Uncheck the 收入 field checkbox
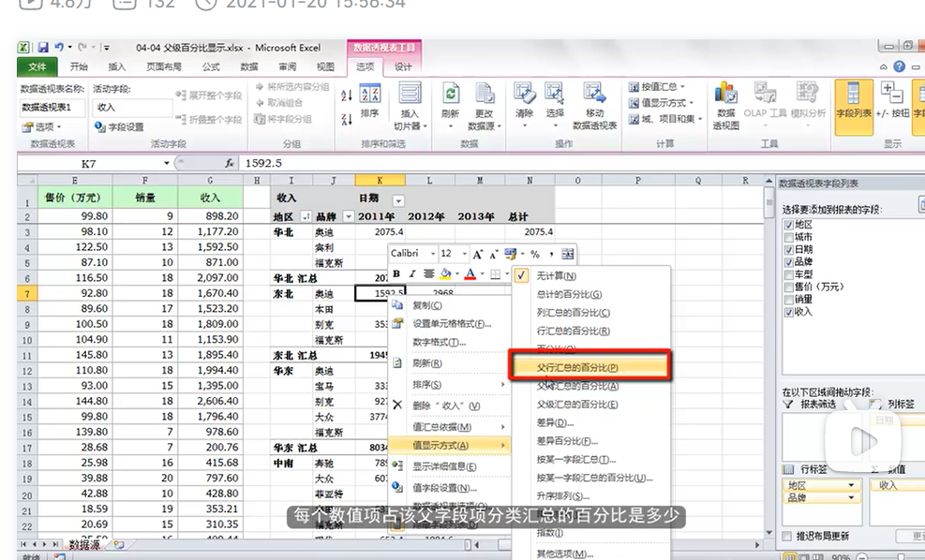Image resolution: width=925 pixels, height=560 pixels. pyautogui.click(x=789, y=312)
